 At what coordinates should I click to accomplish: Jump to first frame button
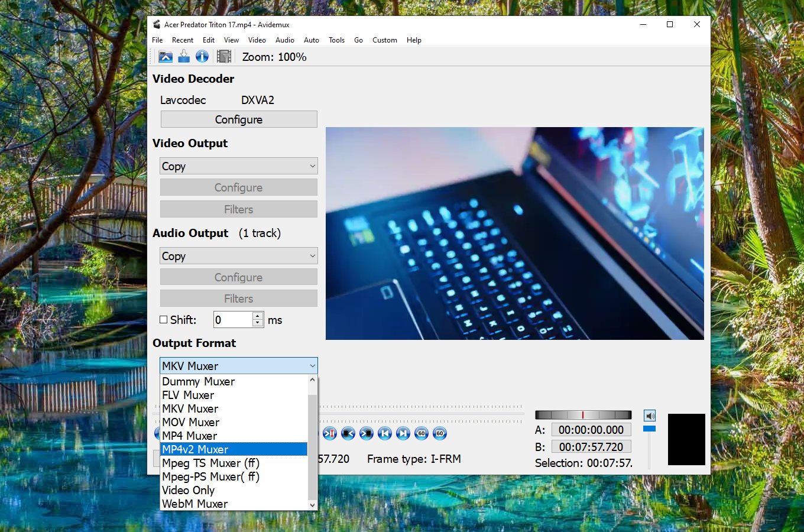click(x=385, y=433)
